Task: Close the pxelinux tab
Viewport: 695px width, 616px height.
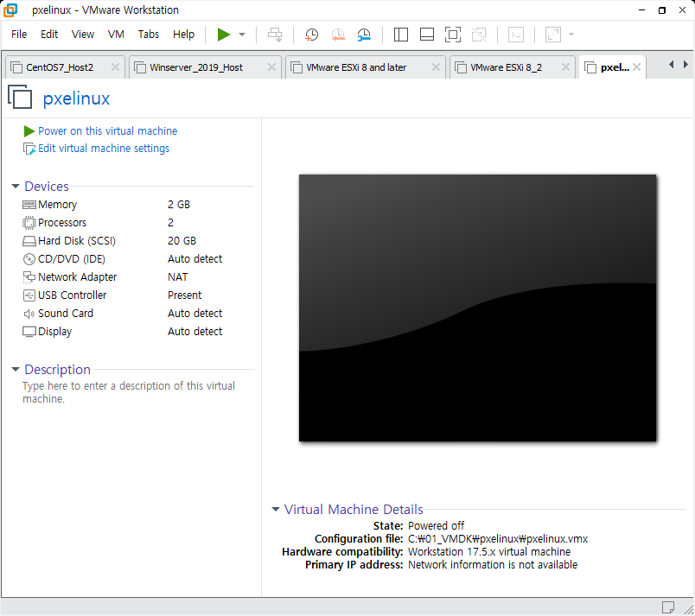Action: click(636, 67)
